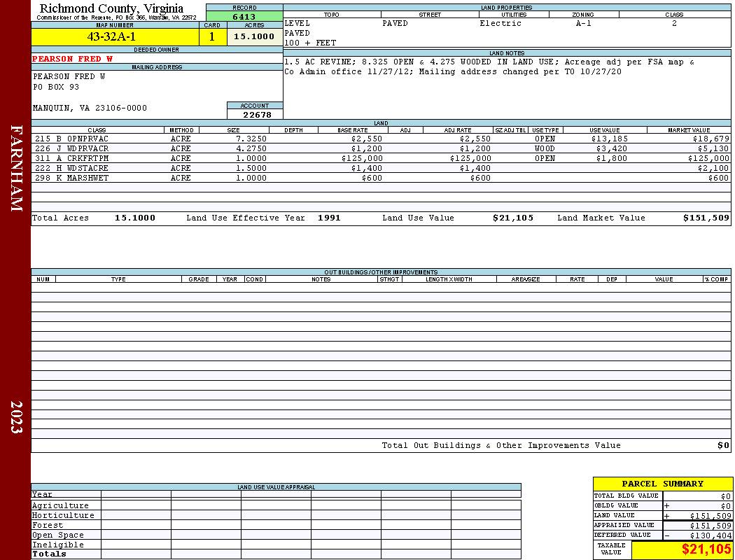
Task: Click the acres value 15.1000
Action: 255,37
